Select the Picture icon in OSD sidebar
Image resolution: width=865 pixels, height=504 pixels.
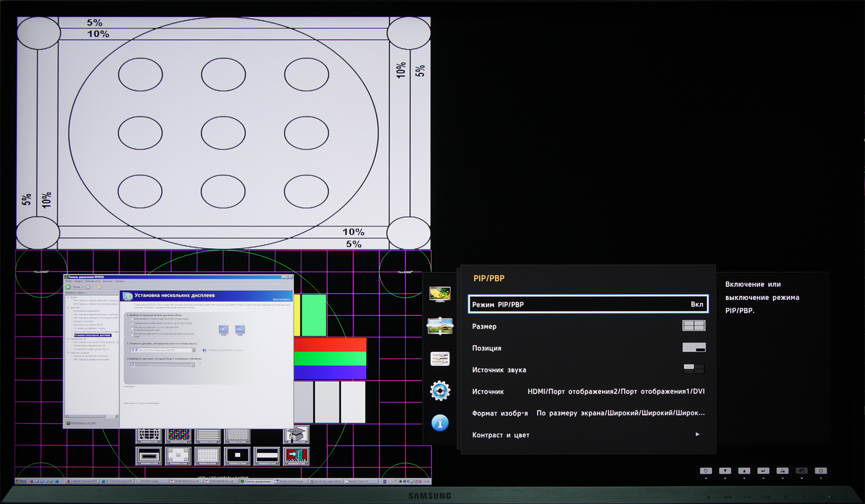[439, 294]
